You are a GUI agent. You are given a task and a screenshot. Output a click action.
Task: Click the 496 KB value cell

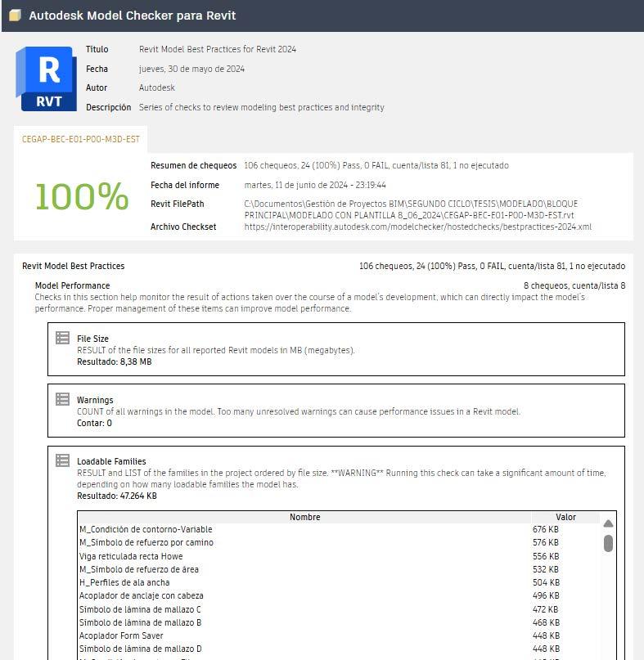click(546, 595)
